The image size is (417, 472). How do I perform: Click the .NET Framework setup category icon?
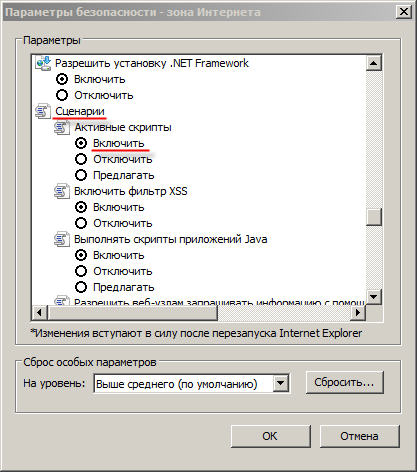43,63
